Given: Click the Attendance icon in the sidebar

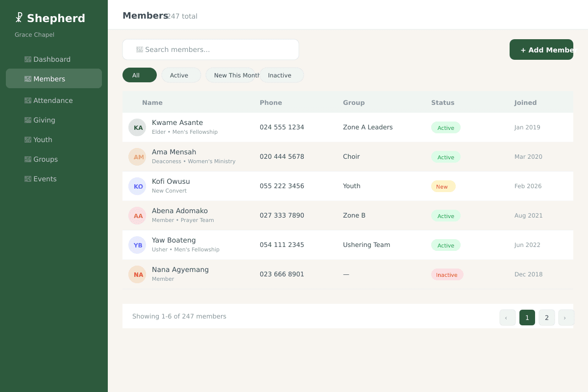Looking at the screenshot, I should click(26, 100).
